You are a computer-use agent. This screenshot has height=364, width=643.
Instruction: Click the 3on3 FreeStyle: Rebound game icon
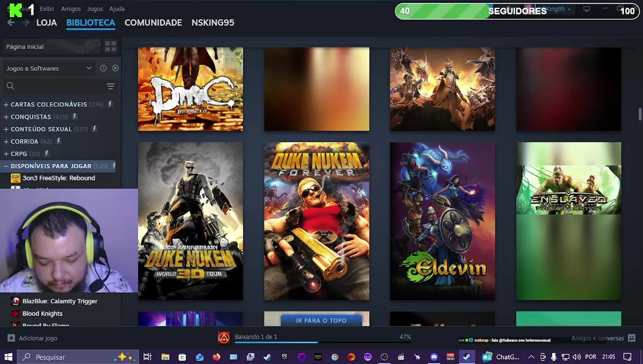click(16, 178)
